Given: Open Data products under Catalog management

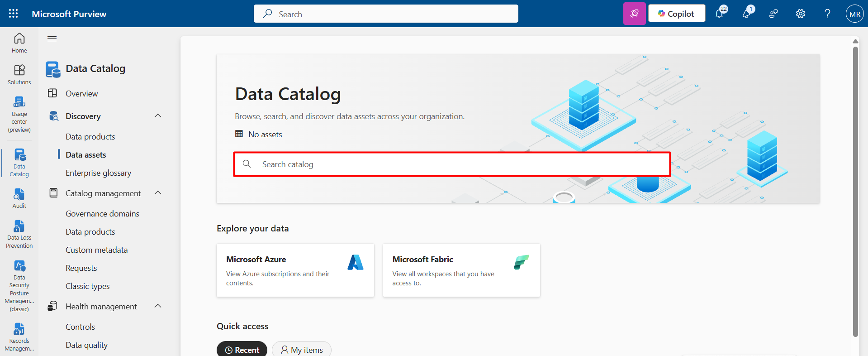Looking at the screenshot, I should click(90, 232).
